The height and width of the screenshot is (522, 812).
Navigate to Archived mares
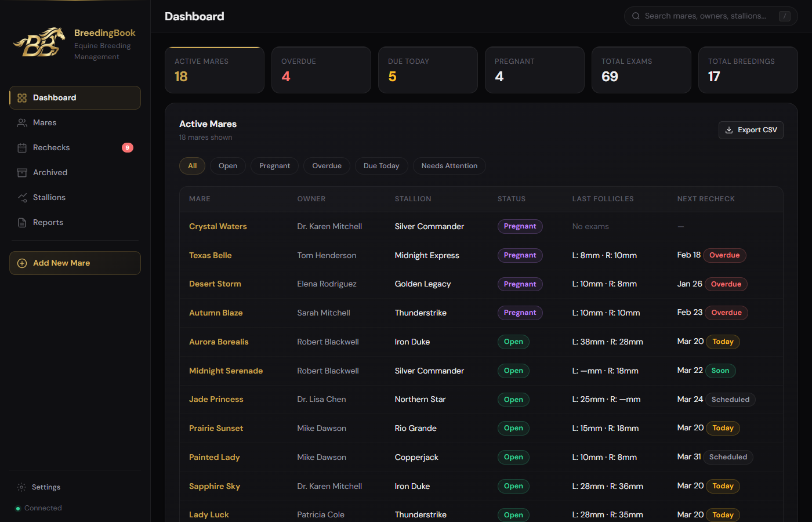coord(75,173)
